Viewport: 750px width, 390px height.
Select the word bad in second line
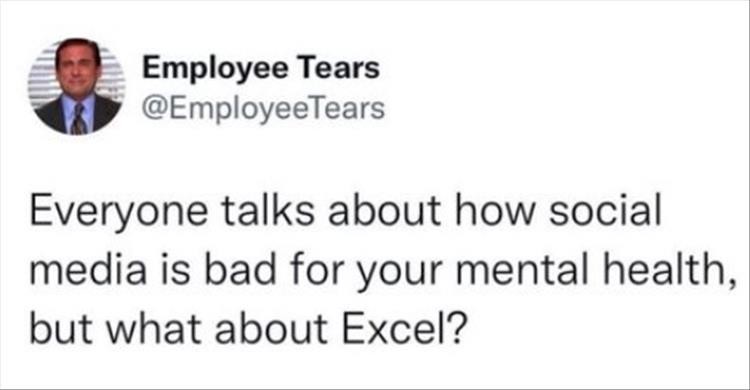point(242,270)
